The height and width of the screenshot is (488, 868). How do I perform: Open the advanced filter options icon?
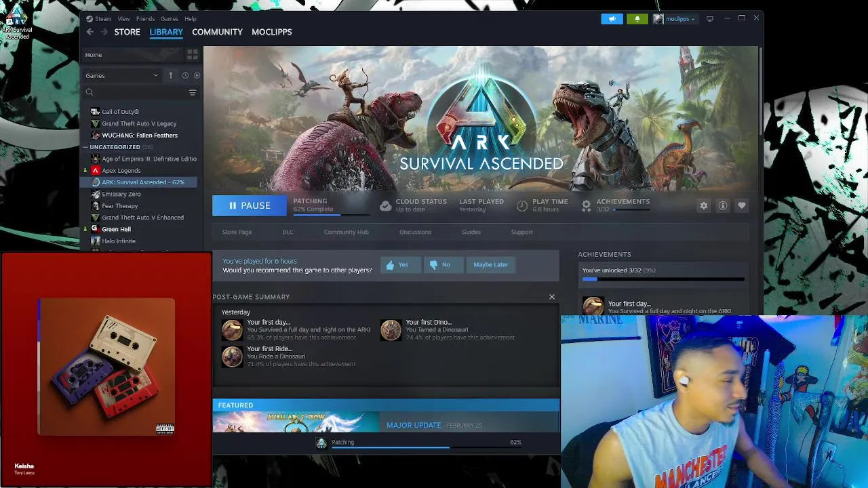point(193,92)
